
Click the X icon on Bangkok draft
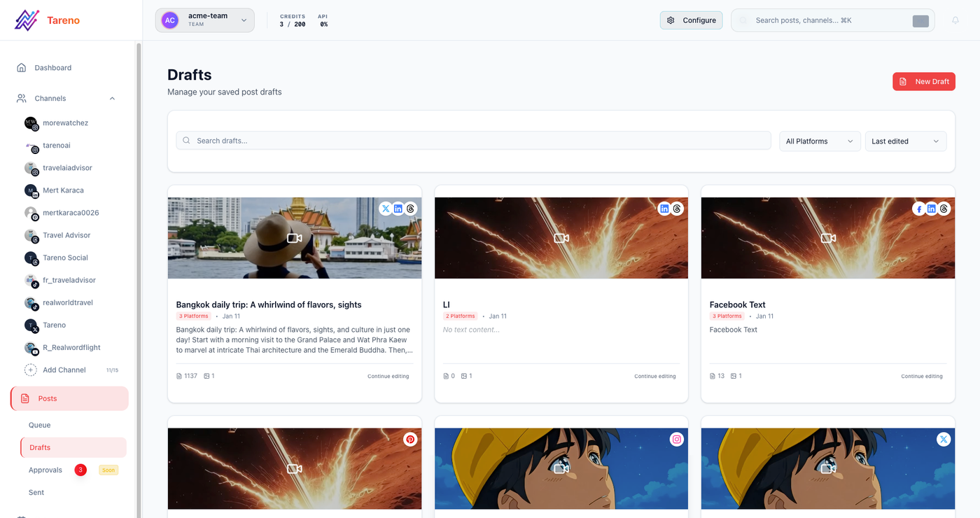pos(386,209)
